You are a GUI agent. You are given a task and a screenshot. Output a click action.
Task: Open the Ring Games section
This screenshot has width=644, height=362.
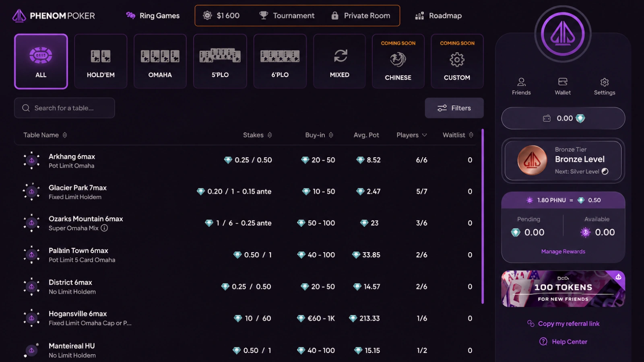153,16
